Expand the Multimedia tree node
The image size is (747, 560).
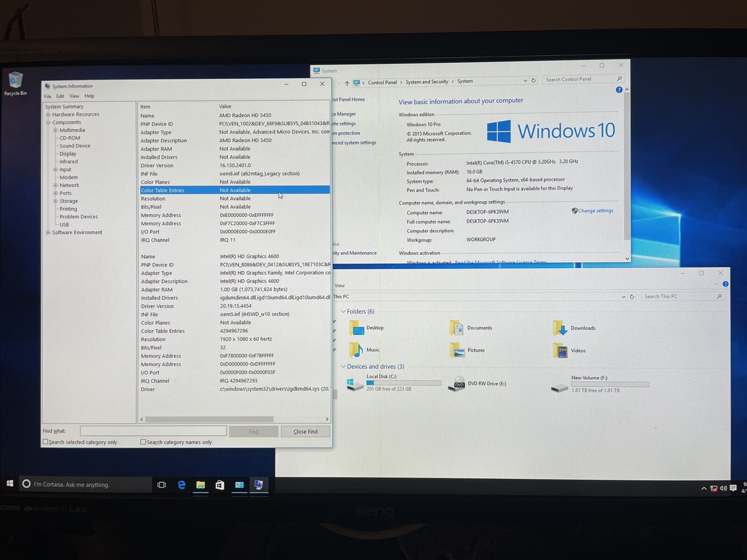(55, 131)
